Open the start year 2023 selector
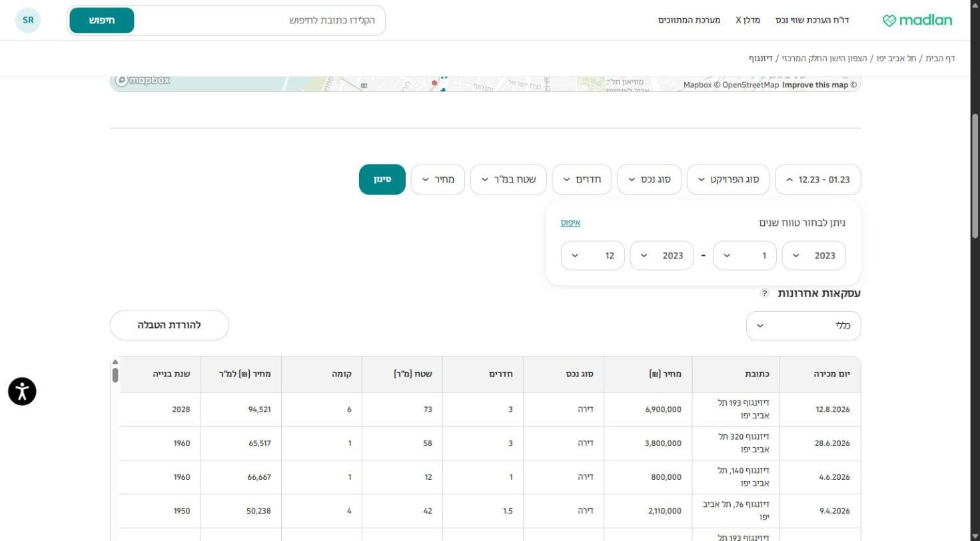Viewport: 980px width, 541px height. point(813,256)
